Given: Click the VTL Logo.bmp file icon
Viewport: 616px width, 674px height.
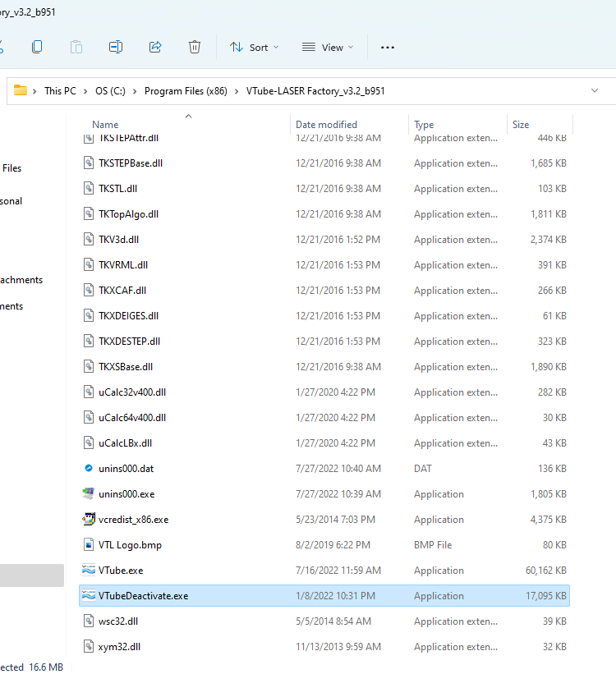Looking at the screenshot, I should pos(90,545).
